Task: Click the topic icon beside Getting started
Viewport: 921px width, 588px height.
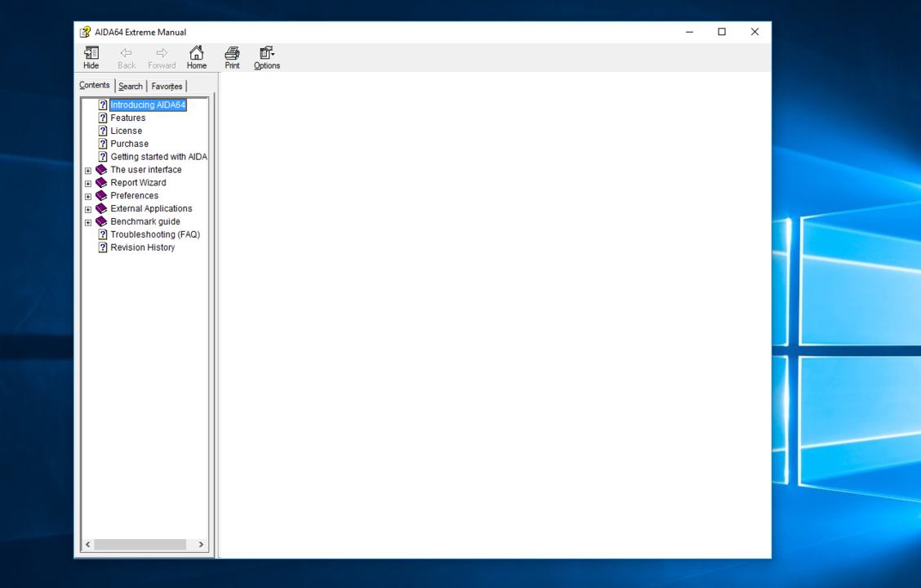Action: (x=103, y=157)
